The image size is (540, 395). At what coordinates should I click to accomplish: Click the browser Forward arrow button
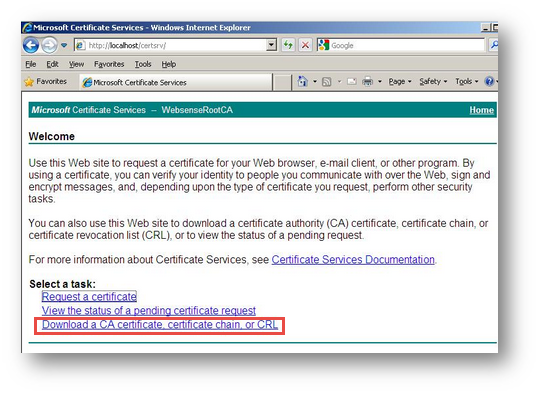click(x=49, y=45)
